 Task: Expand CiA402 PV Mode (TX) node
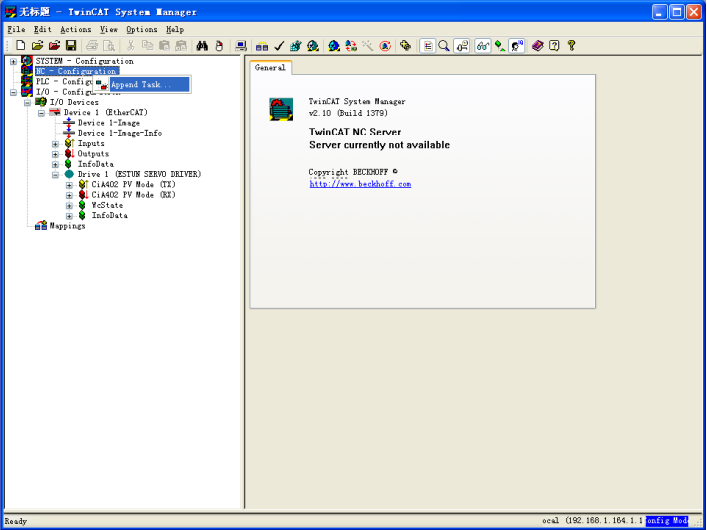(x=69, y=185)
